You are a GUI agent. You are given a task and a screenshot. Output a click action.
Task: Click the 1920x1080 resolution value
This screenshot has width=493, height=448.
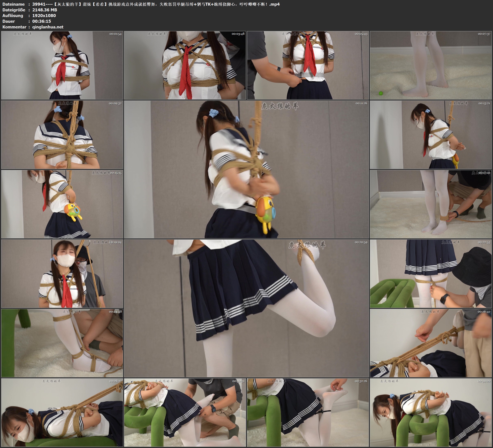pos(44,15)
